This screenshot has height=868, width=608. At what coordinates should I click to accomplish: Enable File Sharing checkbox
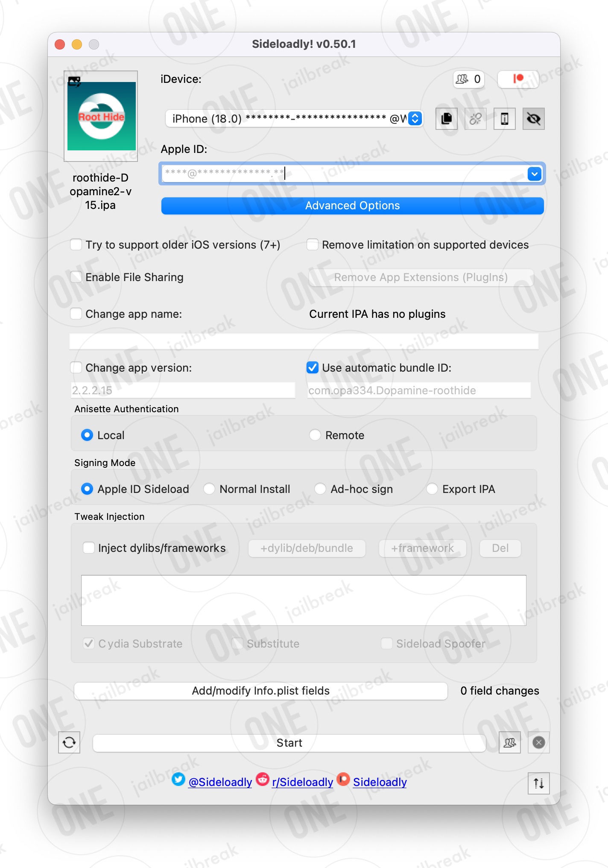coord(76,277)
